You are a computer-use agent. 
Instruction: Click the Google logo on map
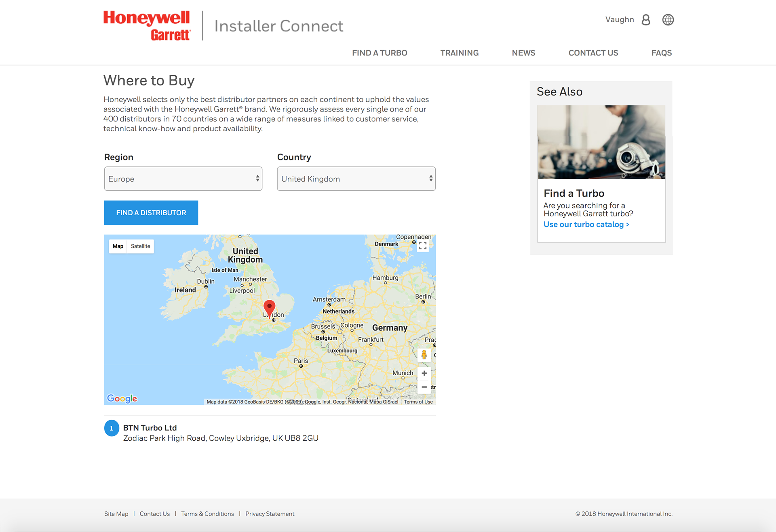pyautogui.click(x=122, y=398)
